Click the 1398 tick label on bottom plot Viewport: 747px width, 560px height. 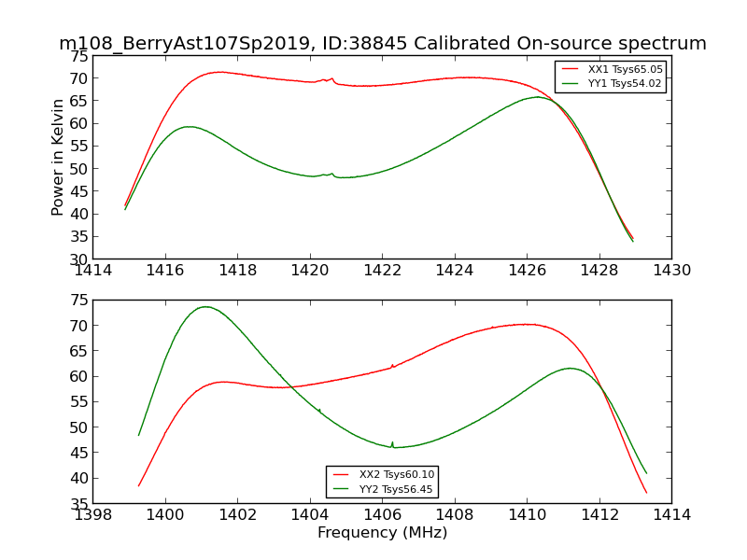coord(92,515)
